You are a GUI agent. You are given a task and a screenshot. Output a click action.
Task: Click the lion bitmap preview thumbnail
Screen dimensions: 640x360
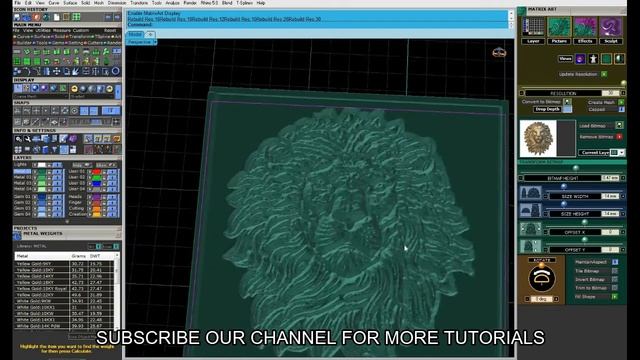click(538, 139)
